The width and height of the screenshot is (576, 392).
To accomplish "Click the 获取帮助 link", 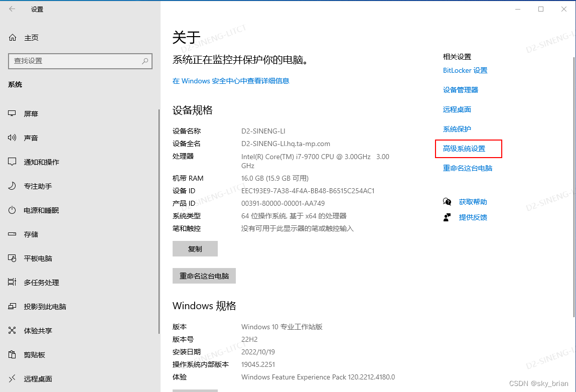I will point(473,202).
